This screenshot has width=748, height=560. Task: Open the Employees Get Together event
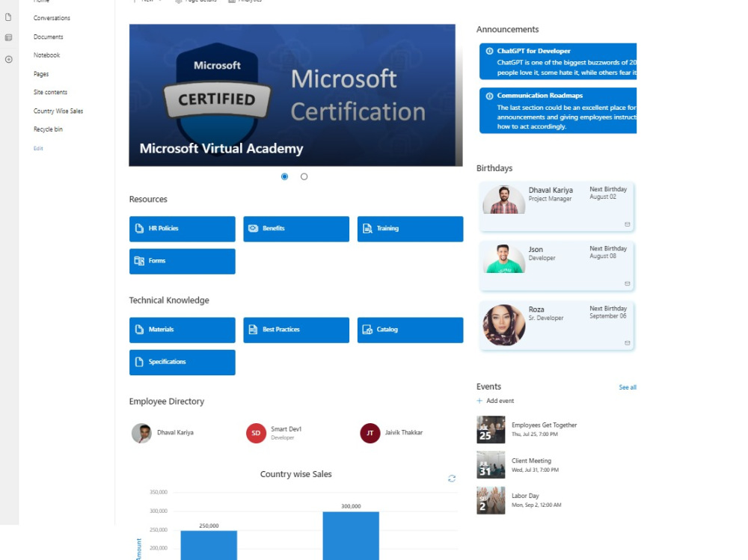tap(544, 425)
